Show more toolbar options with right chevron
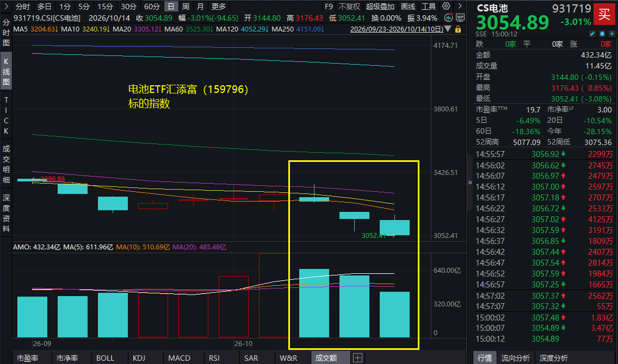The height and width of the screenshot is (364, 618). [460, 7]
